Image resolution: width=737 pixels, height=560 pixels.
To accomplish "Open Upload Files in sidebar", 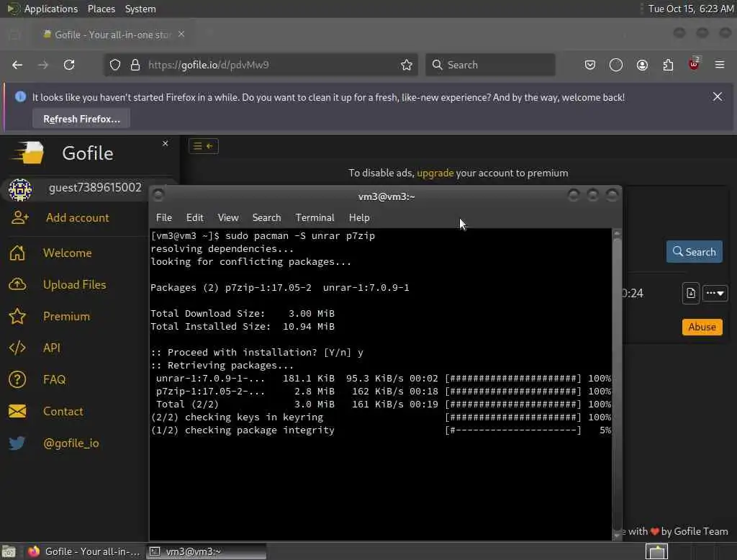I will (x=75, y=284).
